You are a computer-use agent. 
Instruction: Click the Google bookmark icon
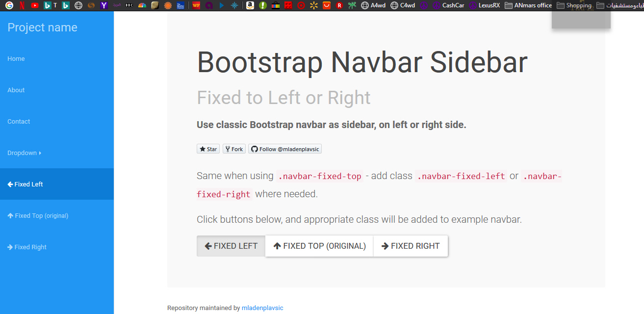(9, 5)
